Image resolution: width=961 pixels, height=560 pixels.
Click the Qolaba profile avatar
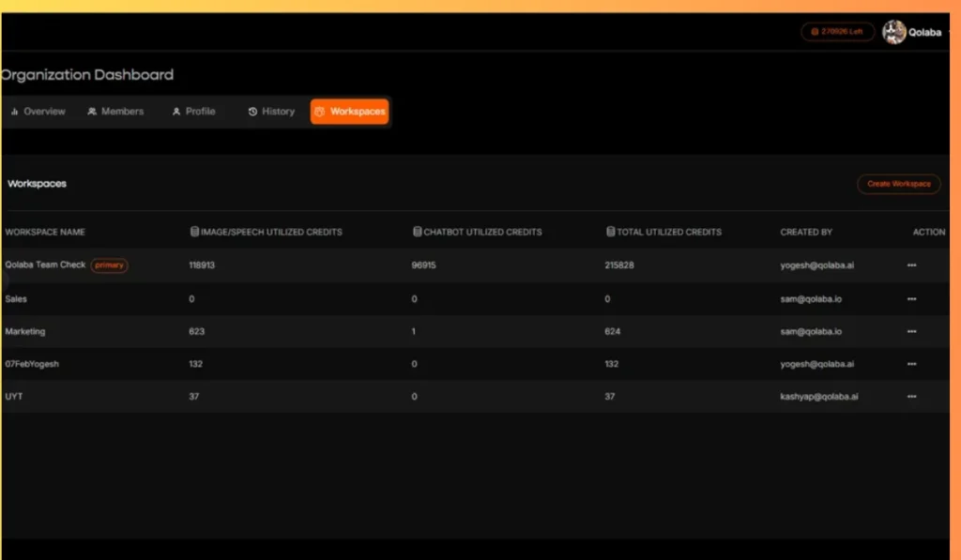tap(893, 33)
